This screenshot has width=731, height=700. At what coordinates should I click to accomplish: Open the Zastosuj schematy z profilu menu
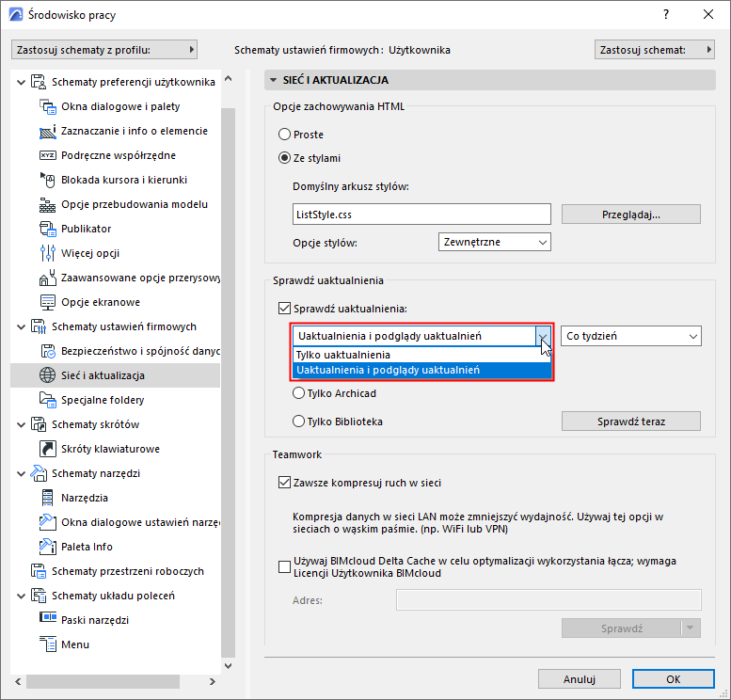[104, 50]
